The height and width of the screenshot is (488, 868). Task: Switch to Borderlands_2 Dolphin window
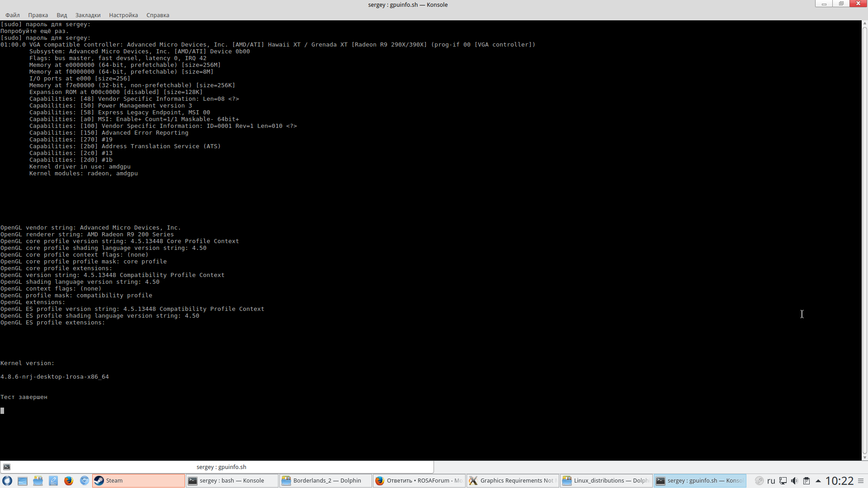[325, 481]
